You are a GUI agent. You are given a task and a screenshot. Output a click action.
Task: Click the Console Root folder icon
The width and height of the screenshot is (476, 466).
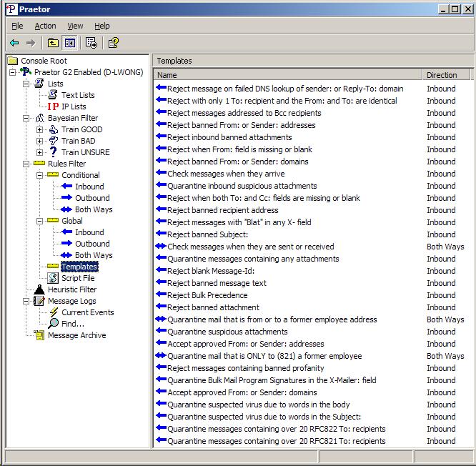pyautogui.click(x=12, y=61)
